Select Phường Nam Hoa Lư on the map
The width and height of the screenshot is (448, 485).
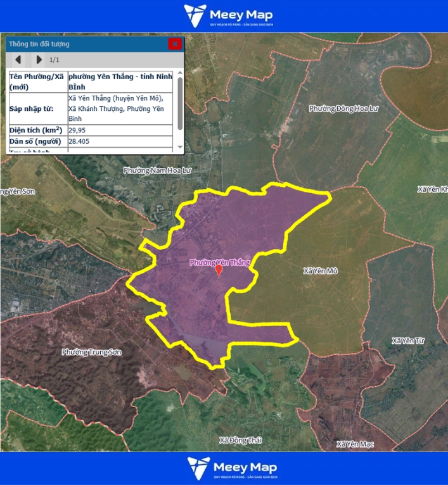(157, 170)
